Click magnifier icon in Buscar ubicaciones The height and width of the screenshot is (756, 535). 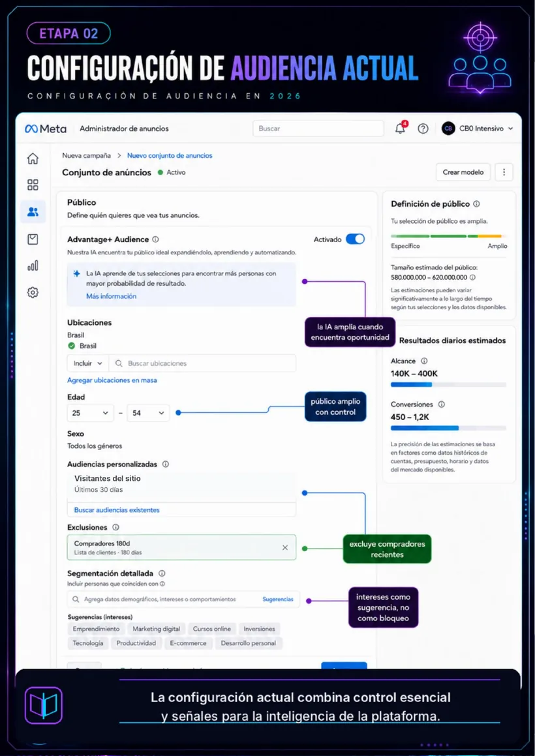[x=119, y=363]
